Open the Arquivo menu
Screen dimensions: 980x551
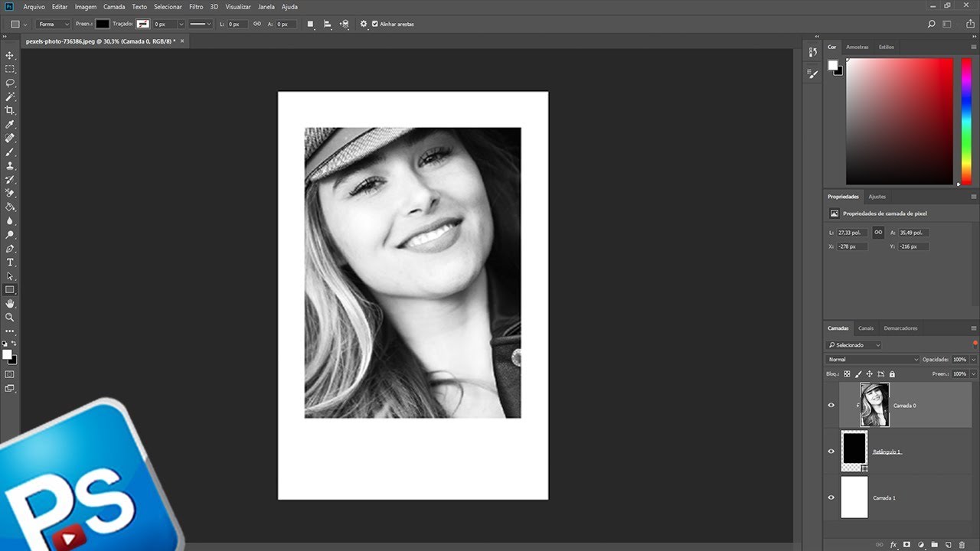point(34,6)
